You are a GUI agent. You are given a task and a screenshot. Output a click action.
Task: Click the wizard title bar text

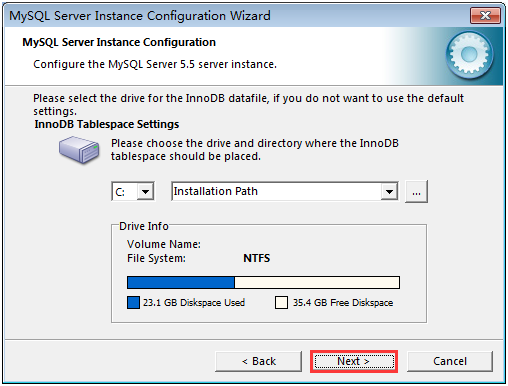140,16
